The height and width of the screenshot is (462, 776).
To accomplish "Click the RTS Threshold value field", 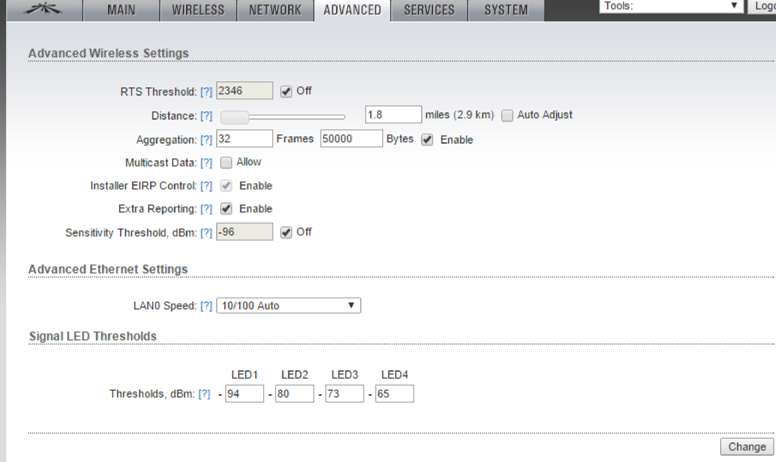I will (244, 91).
